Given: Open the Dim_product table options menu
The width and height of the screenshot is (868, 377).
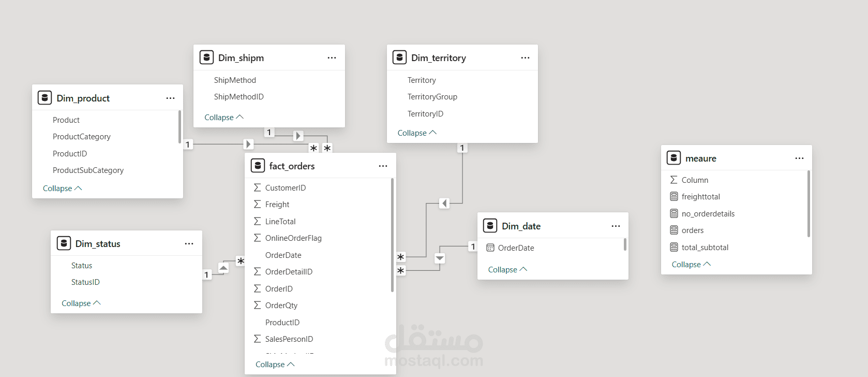Looking at the screenshot, I should [170, 98].
